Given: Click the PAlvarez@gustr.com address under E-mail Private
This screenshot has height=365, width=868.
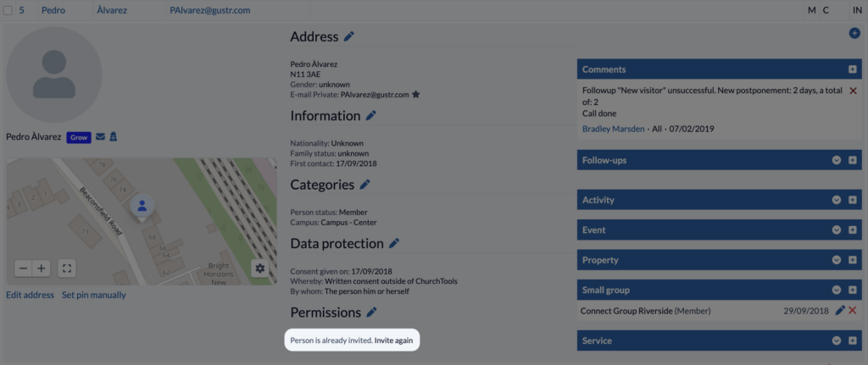Looking at the screenshot, I should [375, 95].
